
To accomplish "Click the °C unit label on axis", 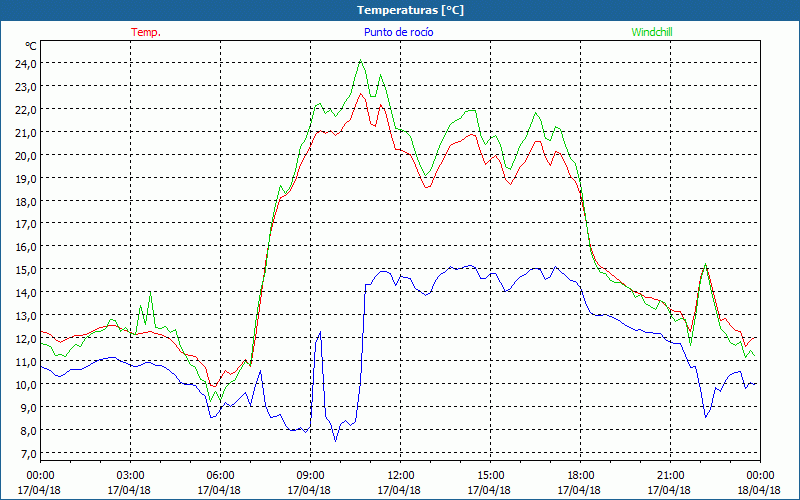I will pyautogui.click(x=31, y=46).
